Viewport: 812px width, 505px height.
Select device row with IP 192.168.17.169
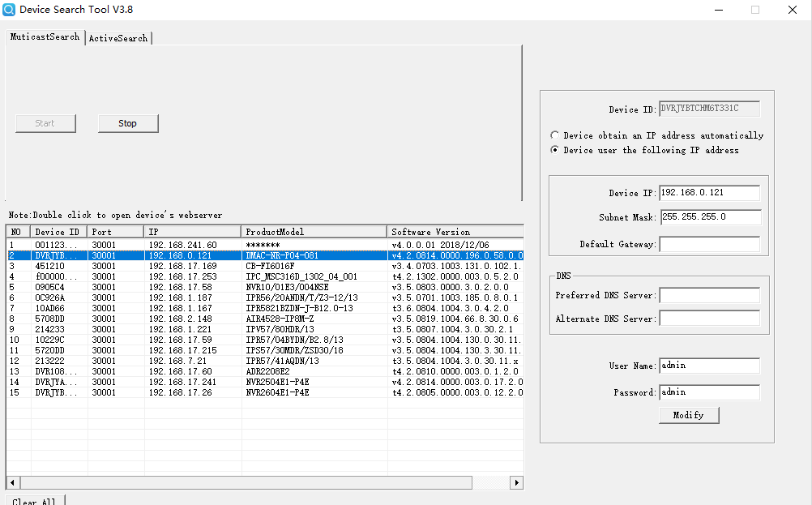182,266
